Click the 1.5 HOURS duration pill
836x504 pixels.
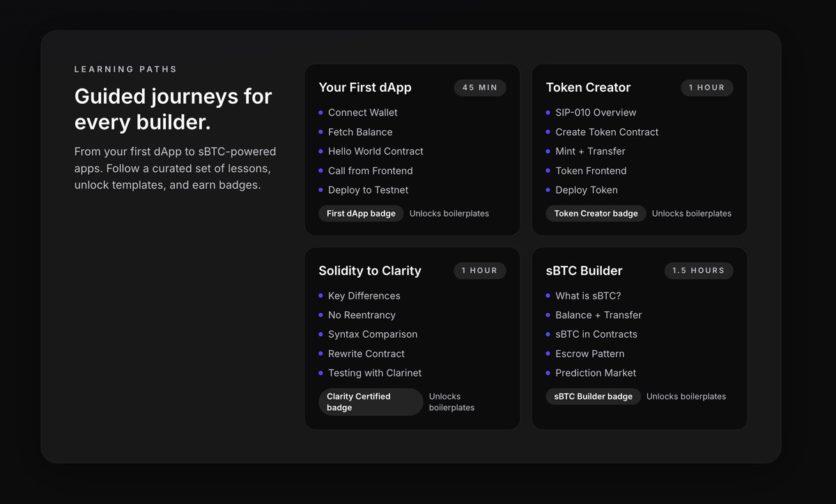[x=699, y=271]
